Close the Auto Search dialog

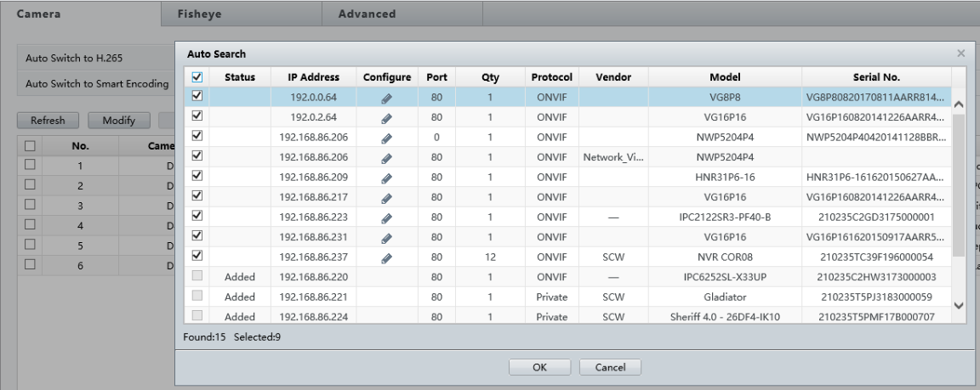tap(960, 54)
